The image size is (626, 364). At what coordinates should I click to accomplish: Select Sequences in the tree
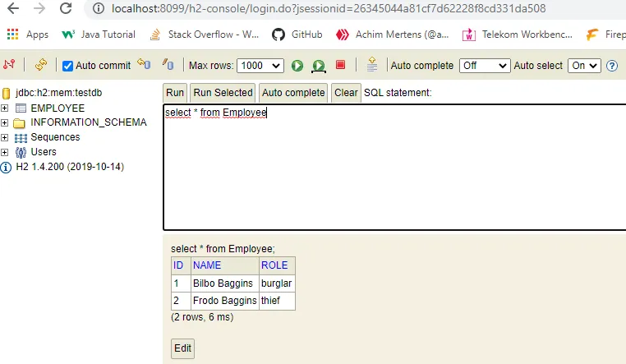55,137
